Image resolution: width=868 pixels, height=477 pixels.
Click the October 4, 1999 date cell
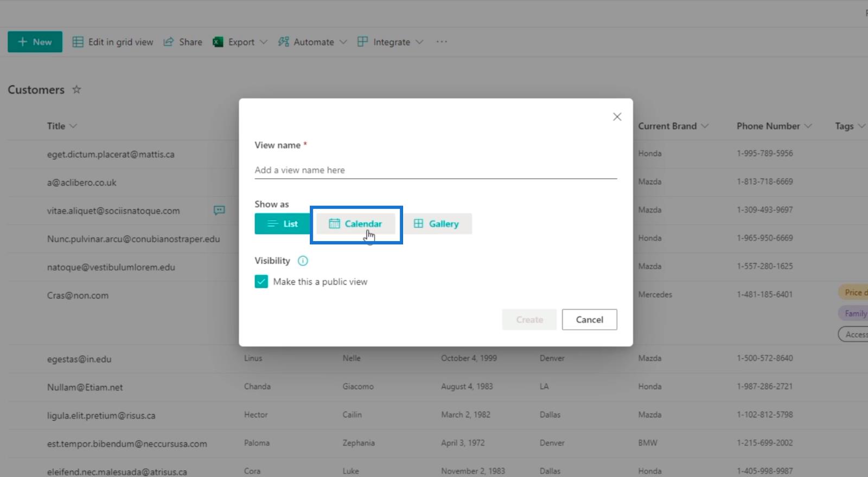coord(469,358)
